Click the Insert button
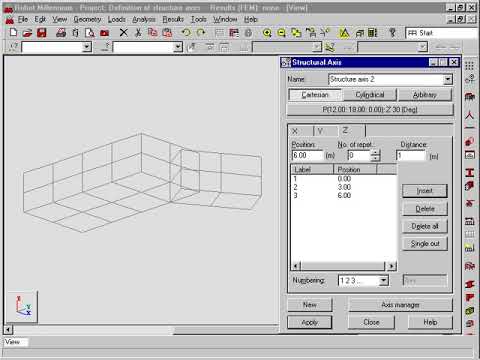The width and height of the screenshot is (480, 360). click(x=425, y=191)
